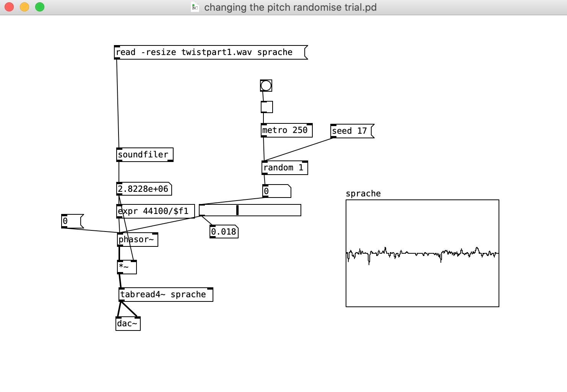The width and height of the screenshot is (567, 392).
Task: Toggle the square checkbox above metro
Action: point(267,107)
